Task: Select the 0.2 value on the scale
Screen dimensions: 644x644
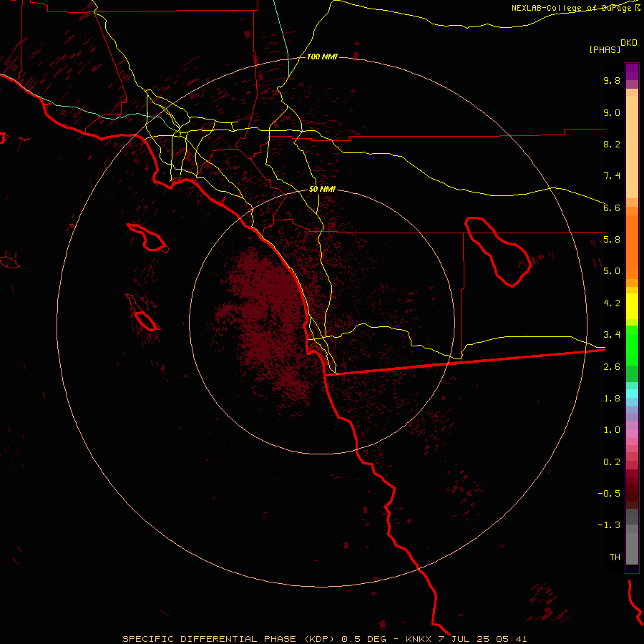Action: pos(612,462)
